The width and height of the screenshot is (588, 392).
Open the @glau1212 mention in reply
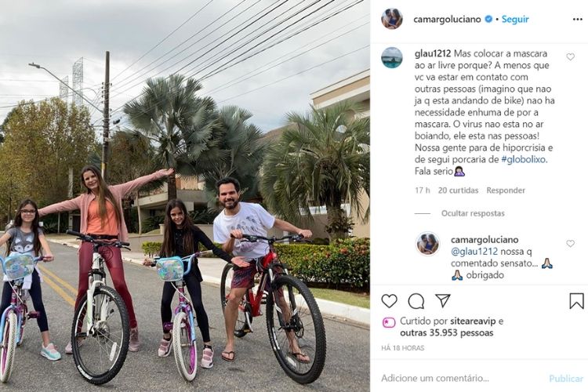click(474, 252)
